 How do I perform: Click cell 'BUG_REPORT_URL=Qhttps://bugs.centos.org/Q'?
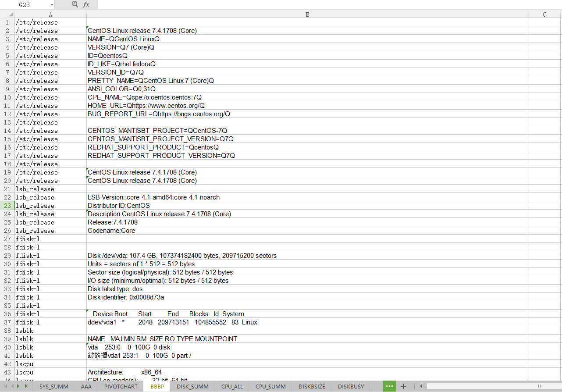pyautogui.click(x=308, y=114)
